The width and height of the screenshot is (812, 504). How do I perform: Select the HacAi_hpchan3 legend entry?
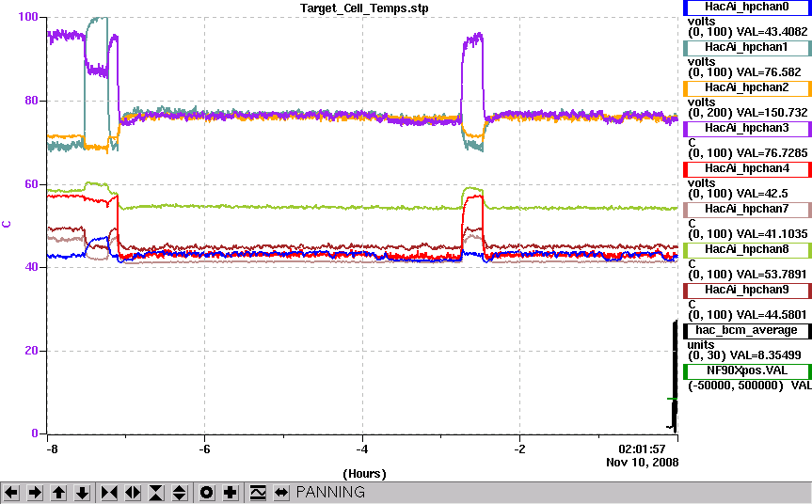(747, 128)
